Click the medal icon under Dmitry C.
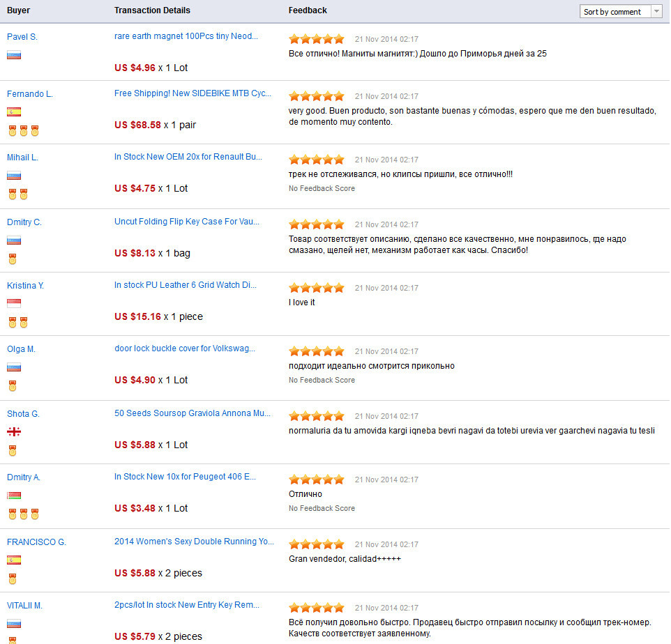 tap(13, 259)
